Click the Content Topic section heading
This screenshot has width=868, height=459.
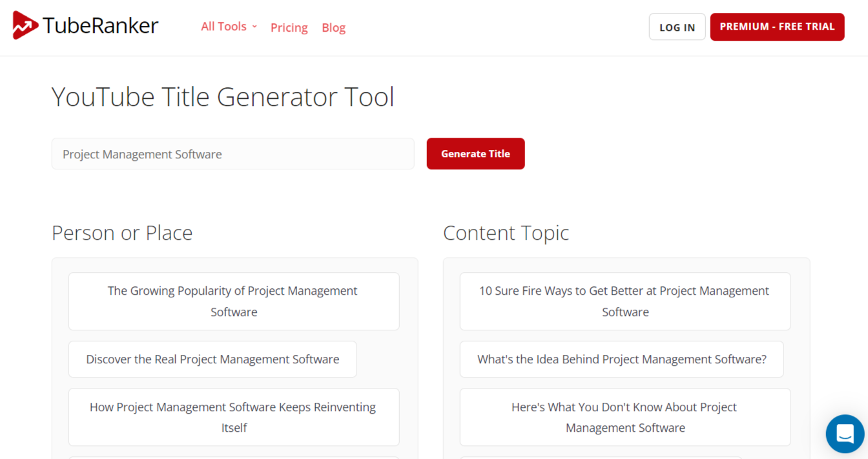506,233
